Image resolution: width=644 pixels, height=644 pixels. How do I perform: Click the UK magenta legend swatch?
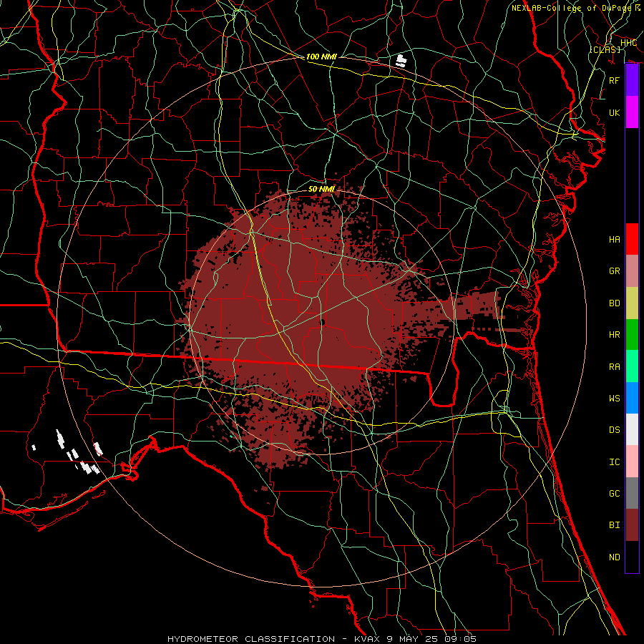click(632, 112)
